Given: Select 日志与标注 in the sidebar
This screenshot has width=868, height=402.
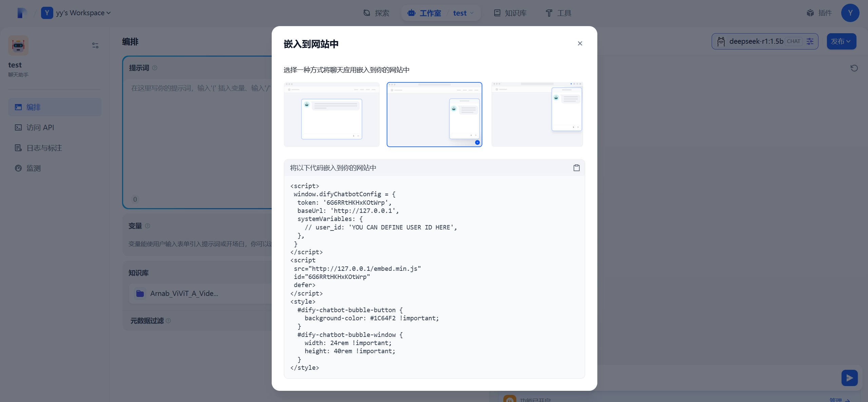Looking at the screenshot, I should pos(43,148).
